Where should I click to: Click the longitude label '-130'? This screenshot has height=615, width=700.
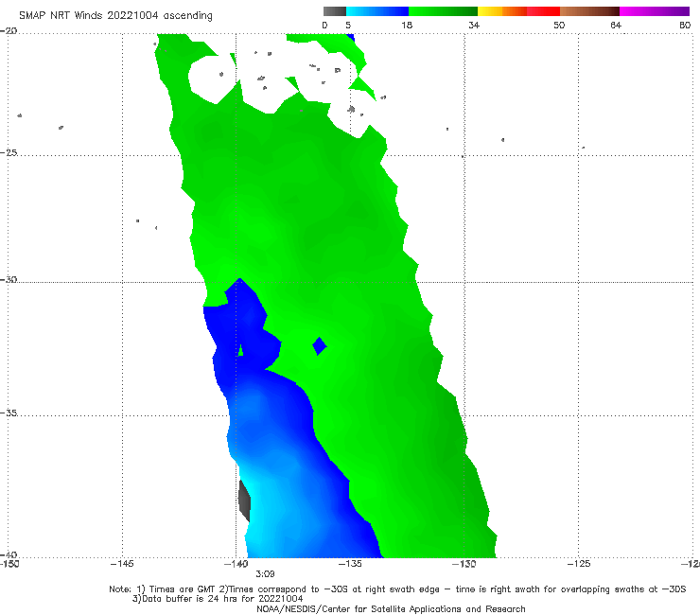click(464, 564)
